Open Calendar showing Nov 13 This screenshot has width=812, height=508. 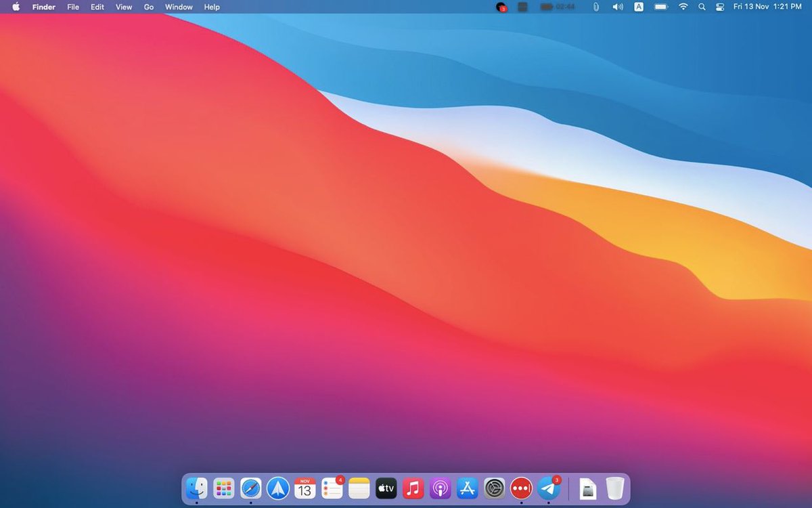tap(304, 488)
